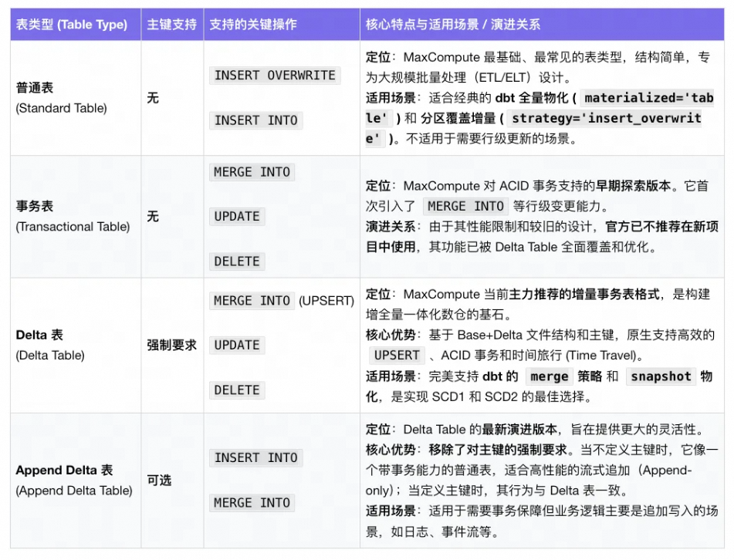Screen dimensions: 734x560
Task: Select the "Delta 表" row title
Action: pos(39,335)
